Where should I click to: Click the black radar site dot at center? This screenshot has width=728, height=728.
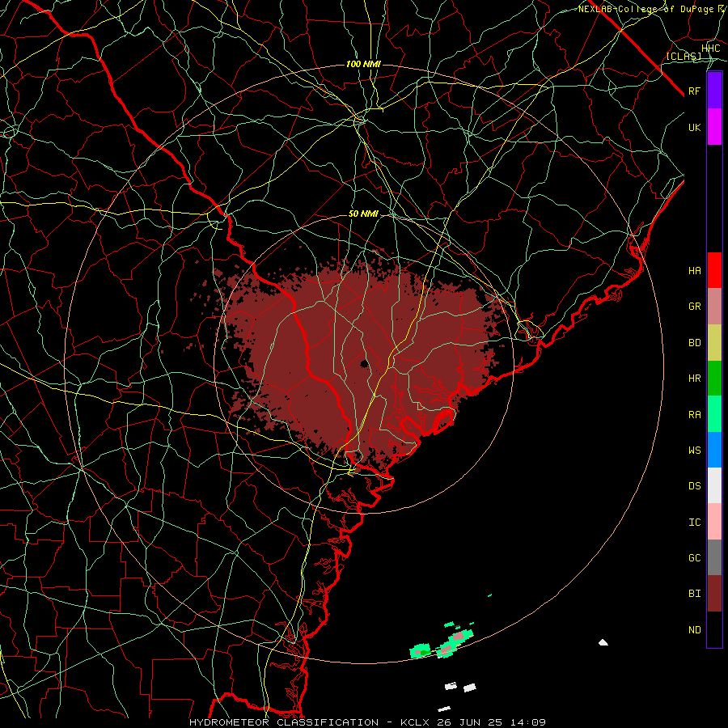click(365, 363)
